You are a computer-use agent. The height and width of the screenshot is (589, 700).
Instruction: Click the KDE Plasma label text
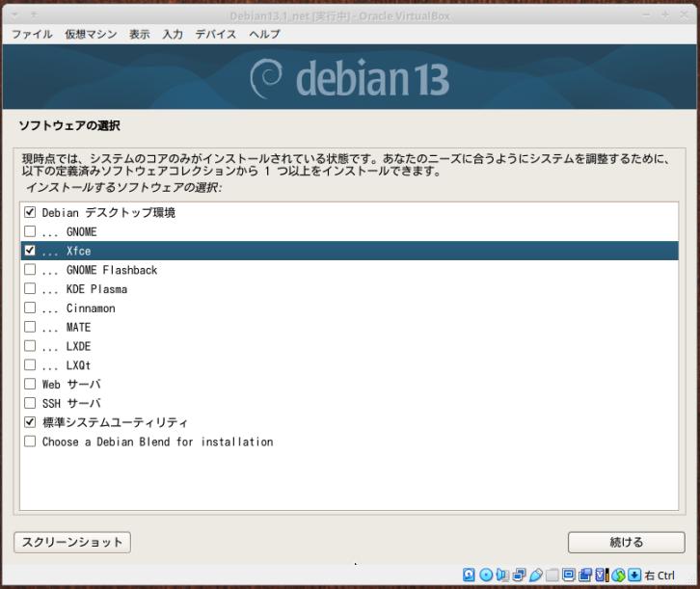(96, 289)
